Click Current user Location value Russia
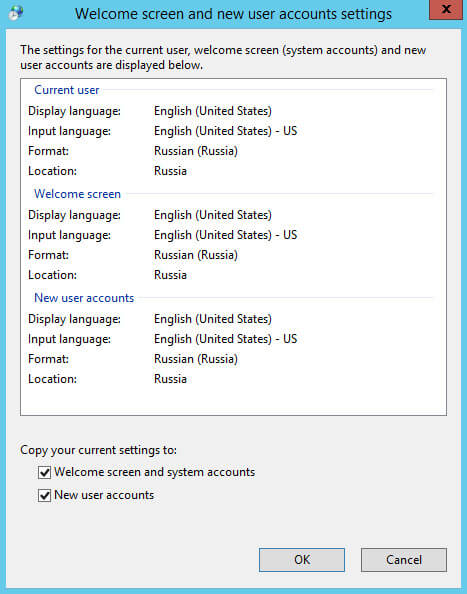Screen dimensions: 467x594 click(x=170, y=171)
